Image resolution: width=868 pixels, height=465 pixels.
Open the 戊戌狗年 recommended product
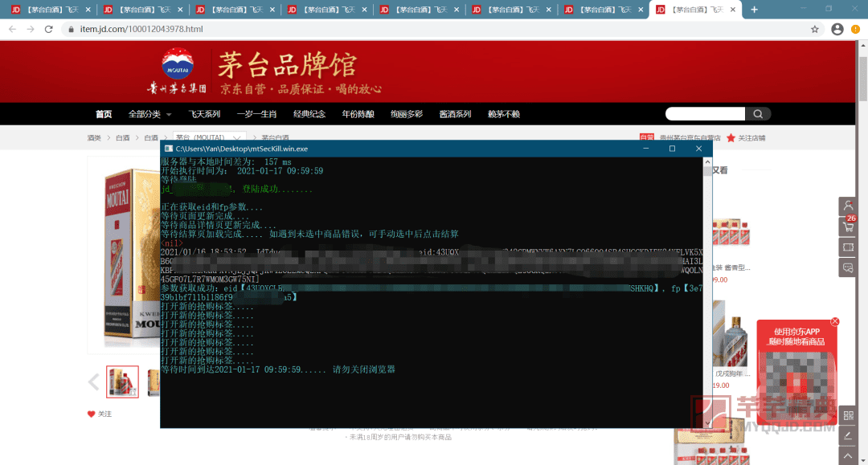pos(731,335)
